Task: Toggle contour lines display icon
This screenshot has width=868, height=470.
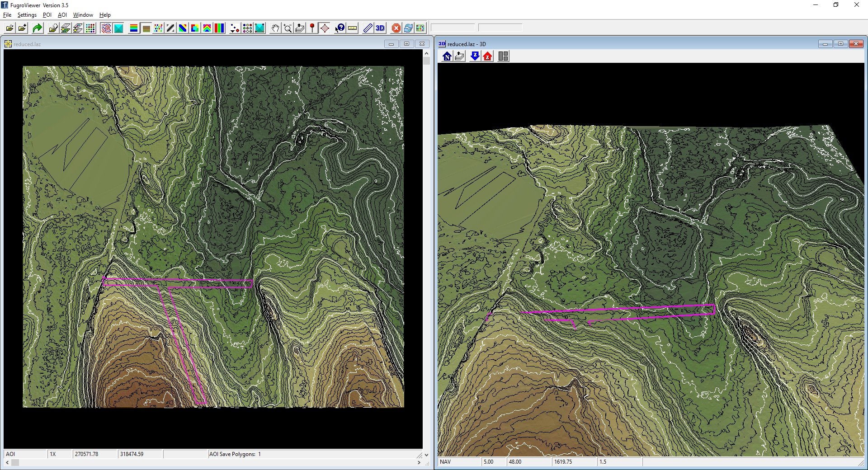Action: [106, 28]
